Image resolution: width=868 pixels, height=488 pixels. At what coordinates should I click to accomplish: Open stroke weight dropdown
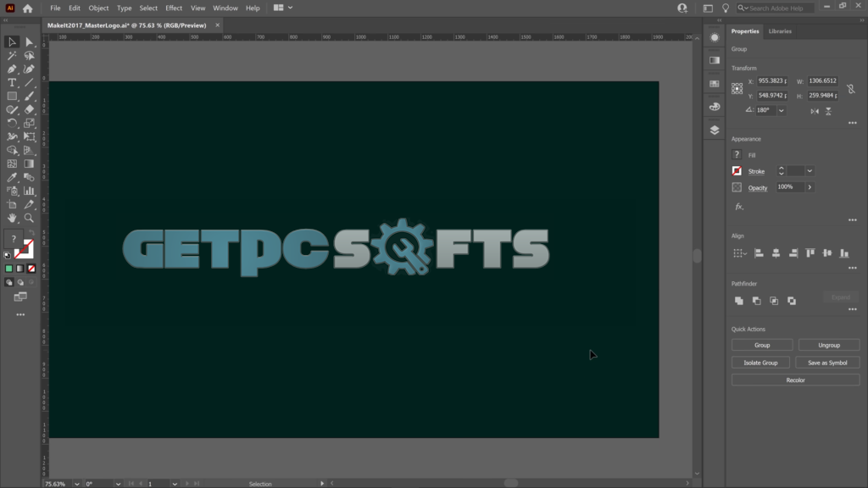[810, 171]
